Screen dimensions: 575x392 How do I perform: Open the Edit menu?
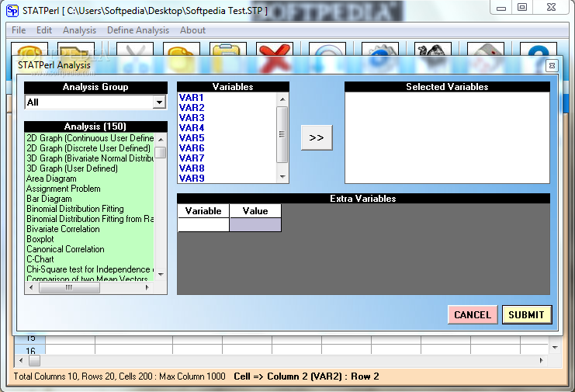[44, 30]
